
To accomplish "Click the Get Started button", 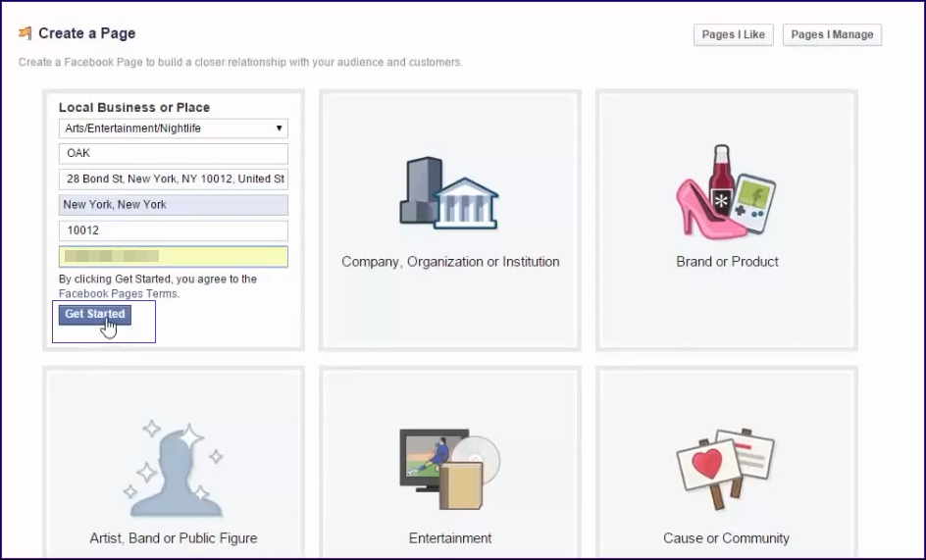I will (x=94, y=314).
